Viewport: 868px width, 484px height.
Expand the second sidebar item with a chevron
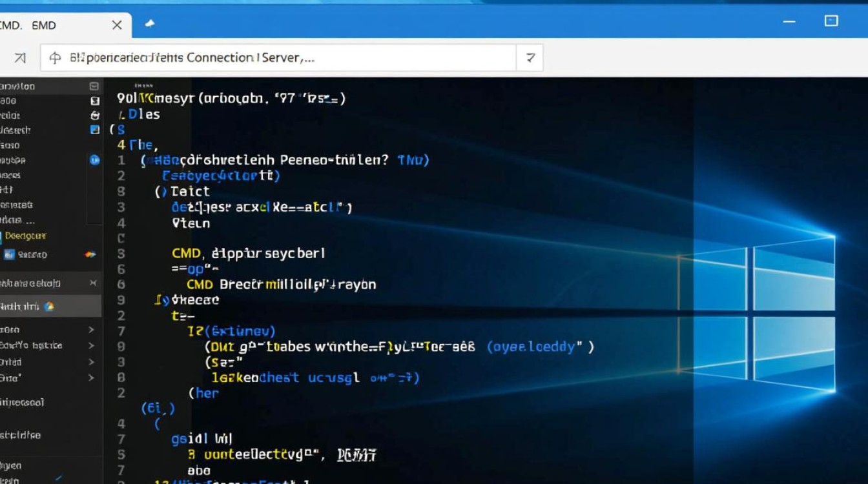coord(91,346)
